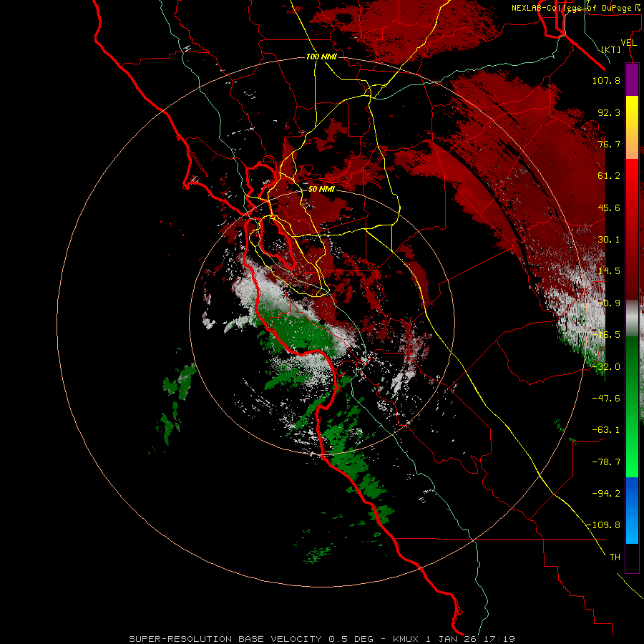
Task: Click the TH label under the scale
Action: 615,557
